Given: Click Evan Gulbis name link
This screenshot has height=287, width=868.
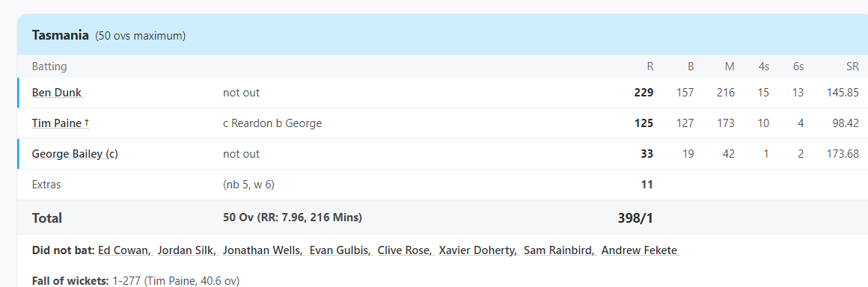Looking at the screenshot, I should (x=340, y=250).
